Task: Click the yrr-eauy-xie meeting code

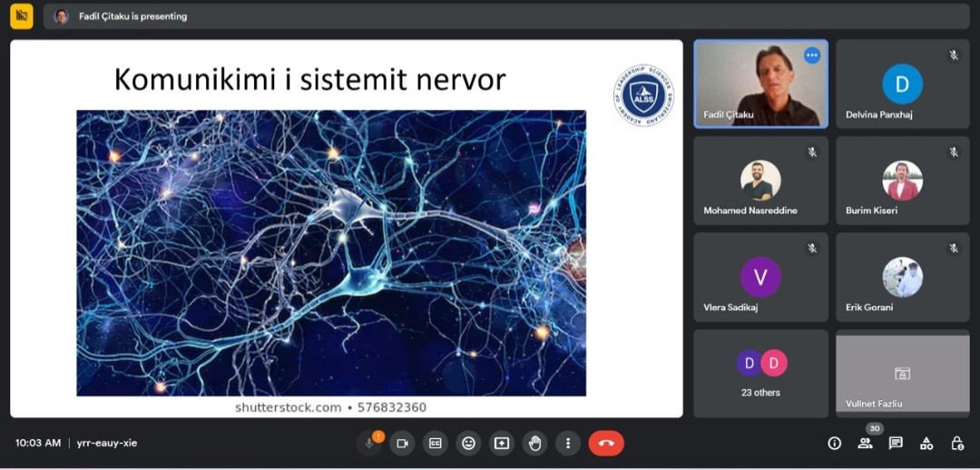Action: pyautogui.click(x=107, y=443)
